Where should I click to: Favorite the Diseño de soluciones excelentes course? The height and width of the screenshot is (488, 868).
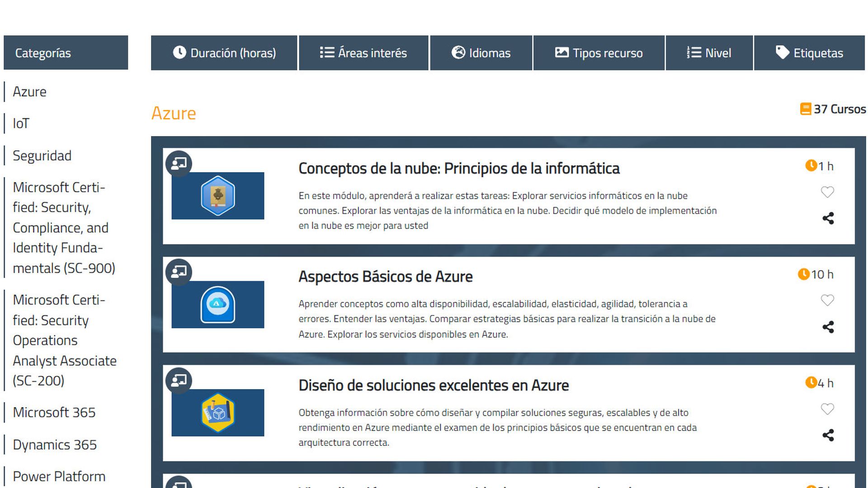[x=828, y=409]
